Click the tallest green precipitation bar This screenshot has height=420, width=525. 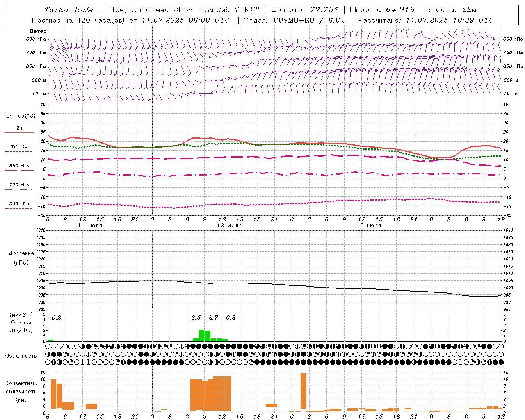click(x=202, y=336)
